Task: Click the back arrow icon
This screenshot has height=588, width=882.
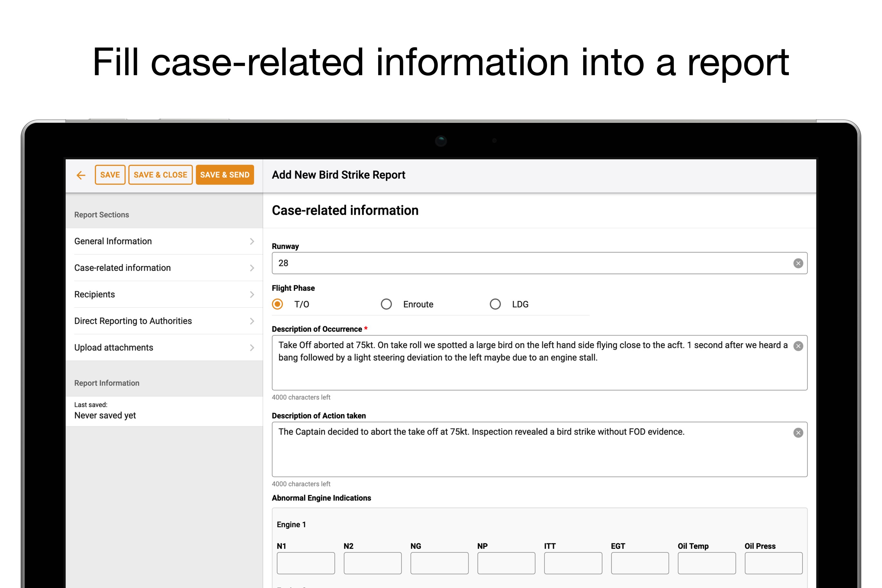Action: 81,175
